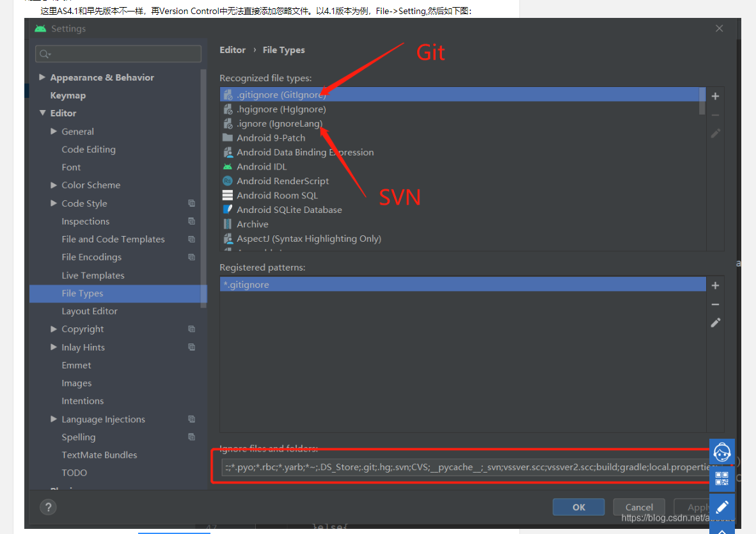Open help via the question mark icon

tap(49, 507)
